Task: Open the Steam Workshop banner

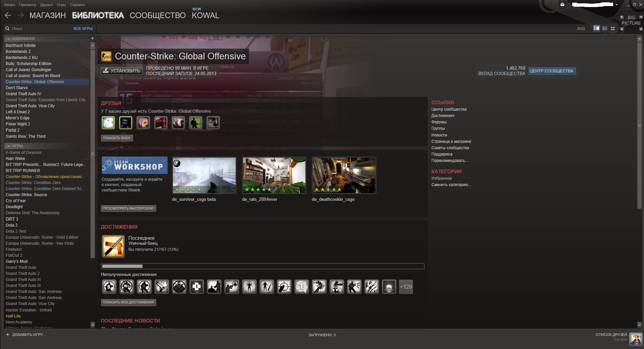Action: pos(134,165)
